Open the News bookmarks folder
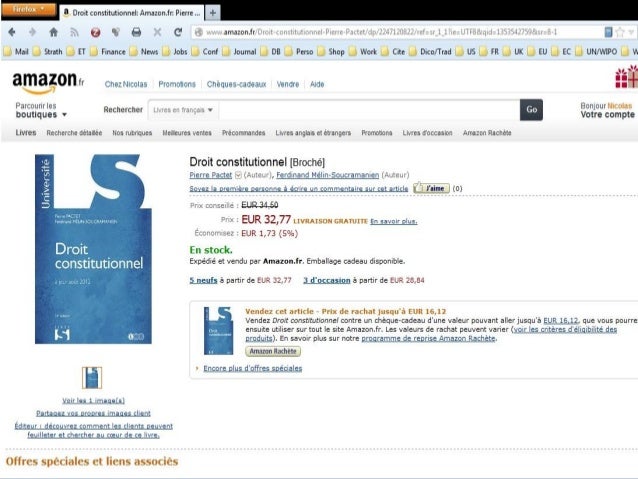The image size is (638, 479). [x=144, y=52]
